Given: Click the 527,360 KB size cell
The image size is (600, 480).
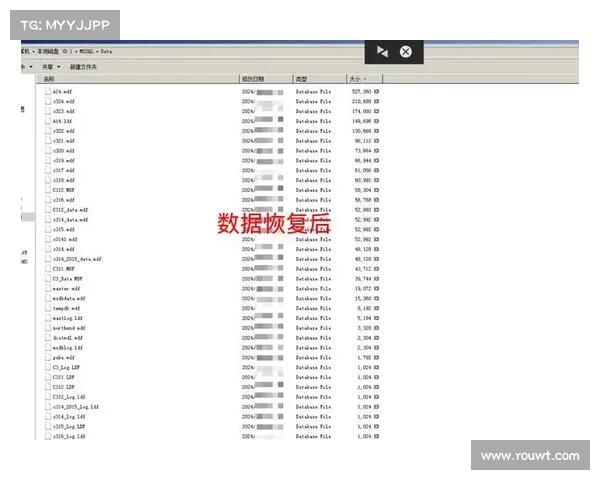Looking at the screenshot, I should click(365, 91).
